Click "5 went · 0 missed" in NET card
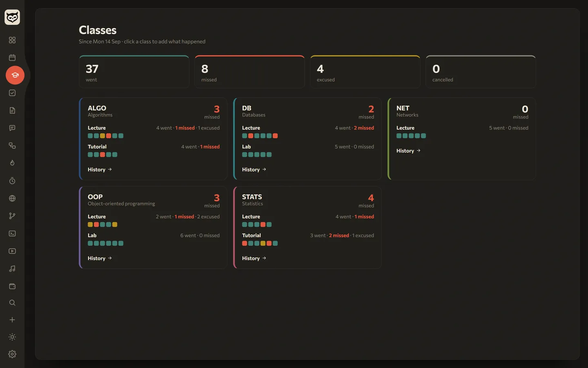This screenshot has width=588, height=368. (509, 128)
